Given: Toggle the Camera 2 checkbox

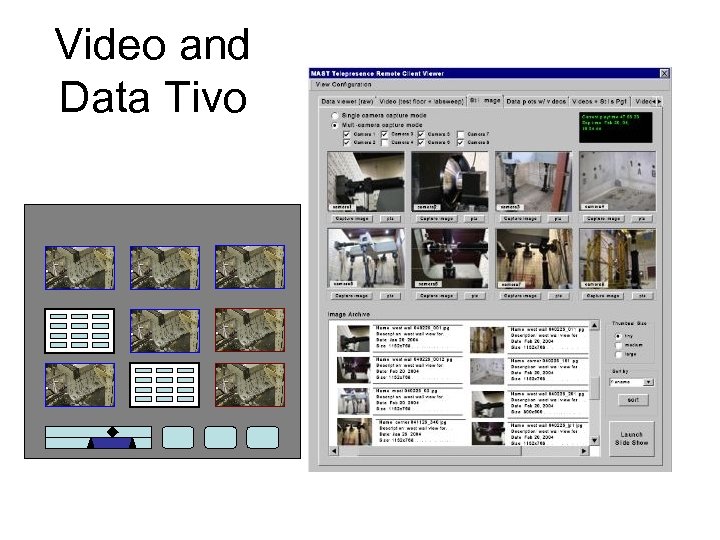Looking at the screenshot, I should click(347, 143).
